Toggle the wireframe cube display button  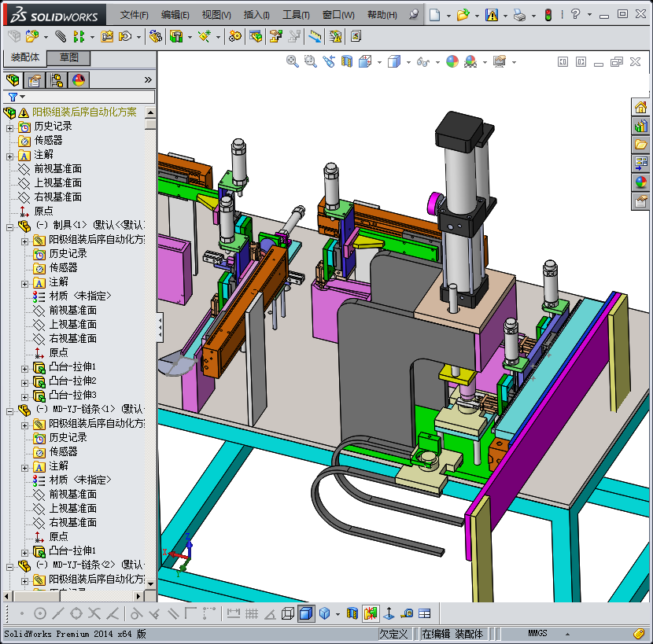[288, 613]
